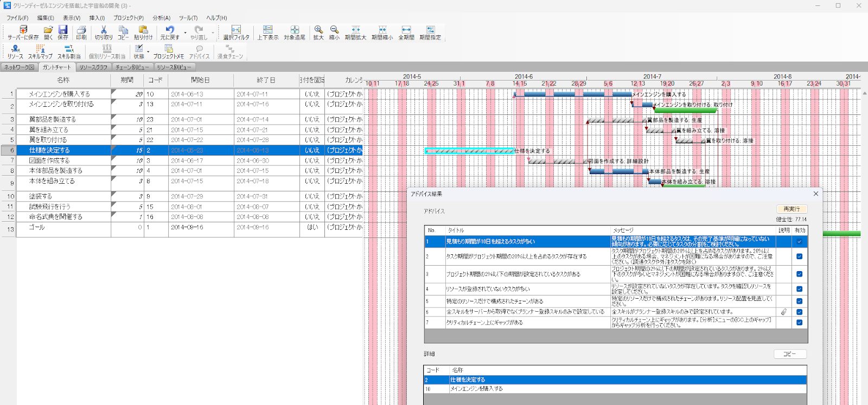Image resolution: width=868 pixels, height=405 pixels.
Task: Click the 再実行 button
Action: (792, 209)
